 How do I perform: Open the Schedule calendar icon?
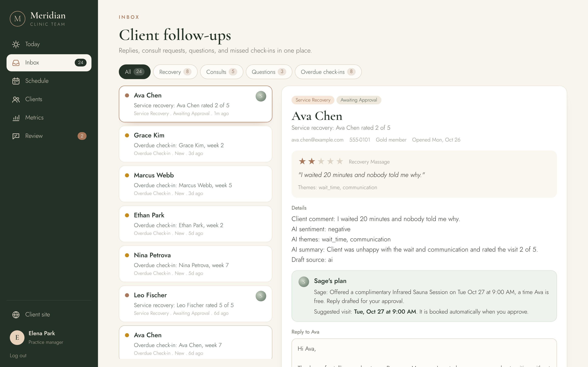coord(16,81)
